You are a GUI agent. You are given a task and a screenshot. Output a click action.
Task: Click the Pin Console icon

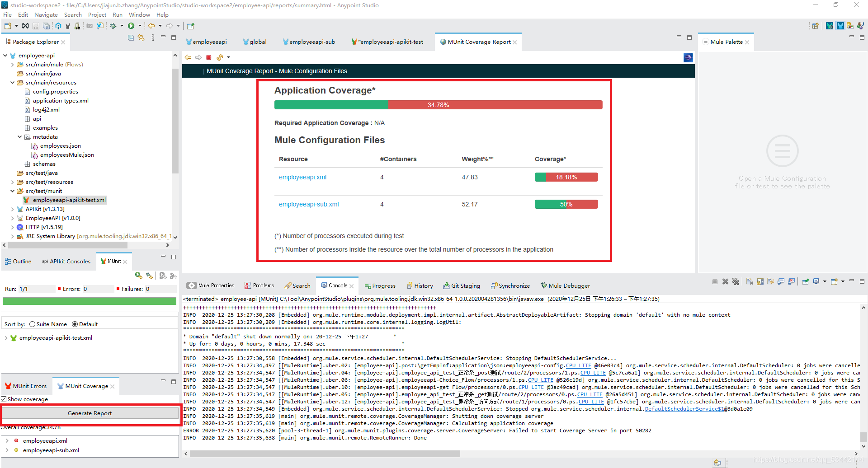pyautogui.click(x=806, y=281)
